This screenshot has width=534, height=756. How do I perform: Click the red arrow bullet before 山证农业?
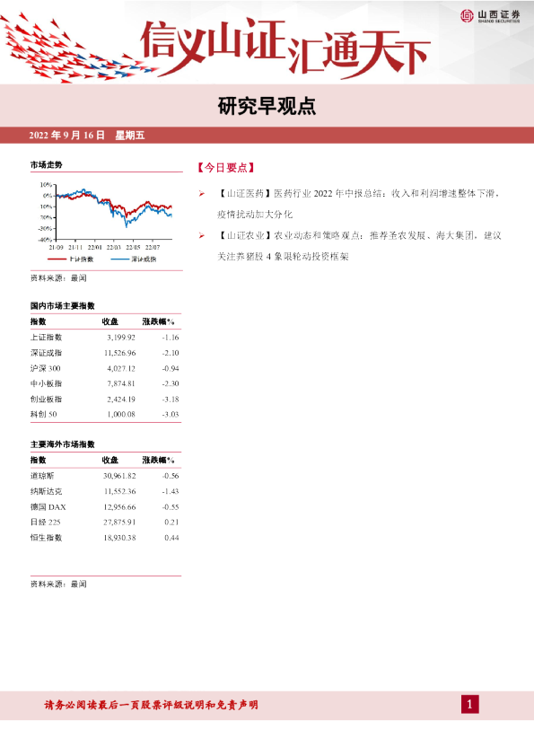201,236
